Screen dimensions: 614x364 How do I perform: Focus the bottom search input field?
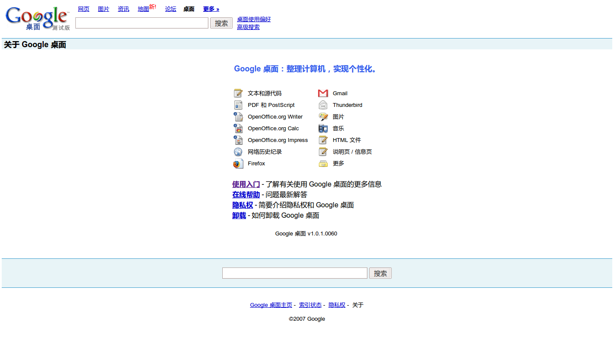(x=295, y=273)
